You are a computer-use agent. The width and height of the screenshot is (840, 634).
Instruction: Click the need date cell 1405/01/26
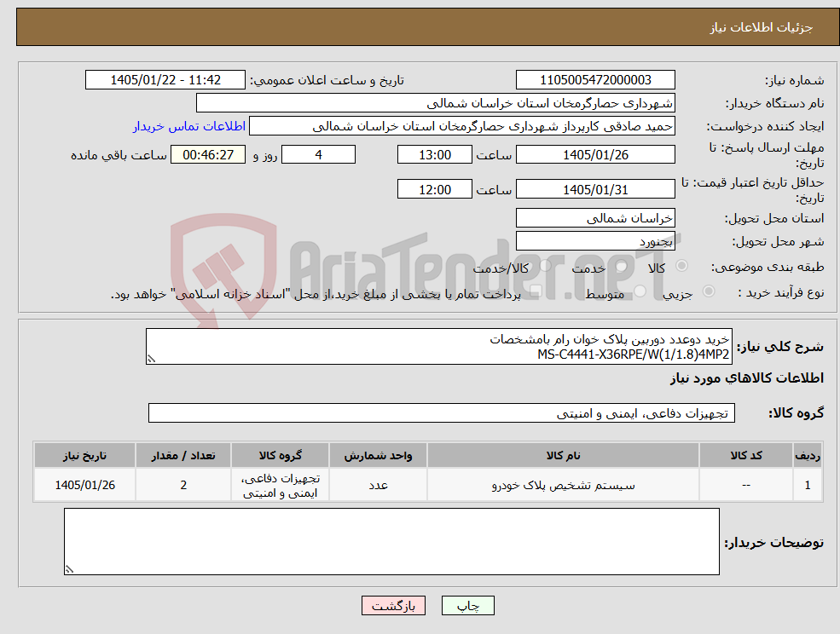point(84,485)
